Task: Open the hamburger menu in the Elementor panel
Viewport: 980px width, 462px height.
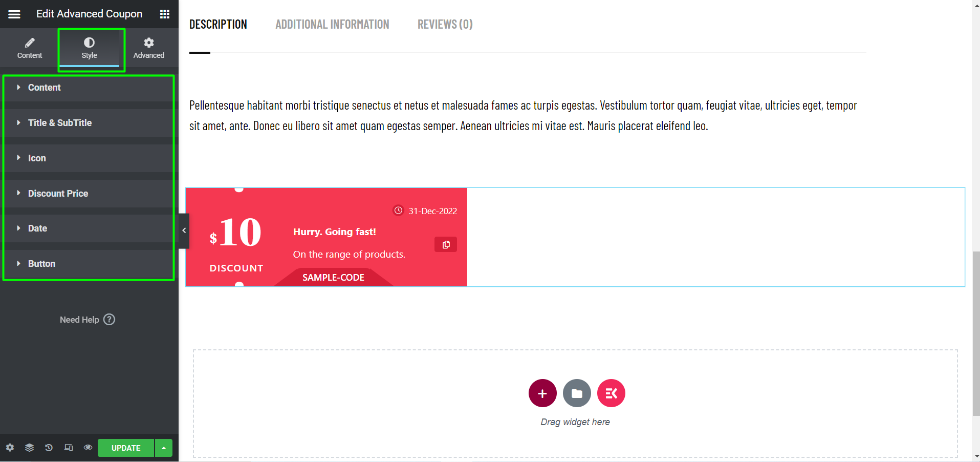Action: point(14,14)
